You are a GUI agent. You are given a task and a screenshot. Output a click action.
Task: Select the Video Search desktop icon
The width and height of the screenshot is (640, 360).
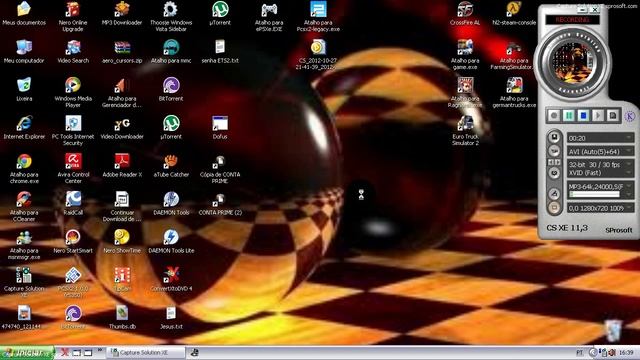coord(73,52)
